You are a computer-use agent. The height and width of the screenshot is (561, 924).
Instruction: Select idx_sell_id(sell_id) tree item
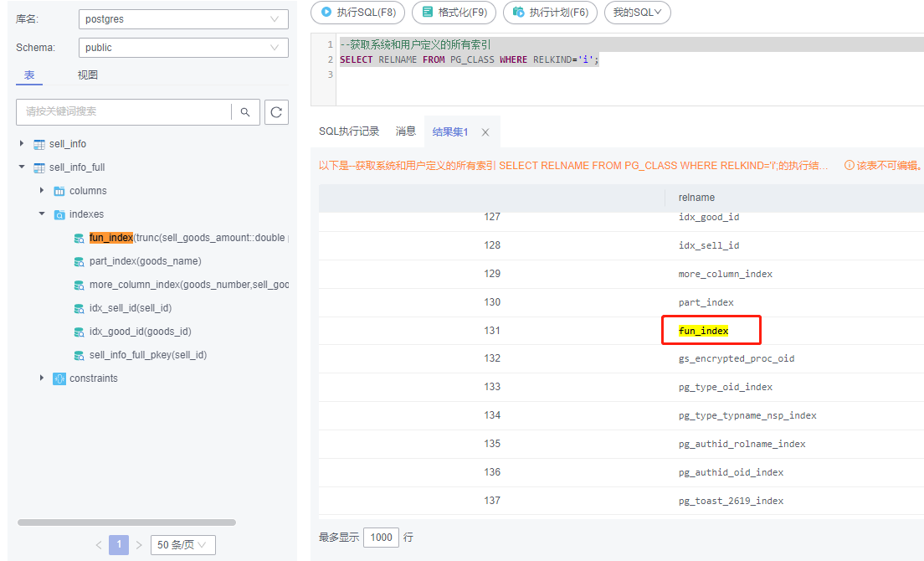131,307
